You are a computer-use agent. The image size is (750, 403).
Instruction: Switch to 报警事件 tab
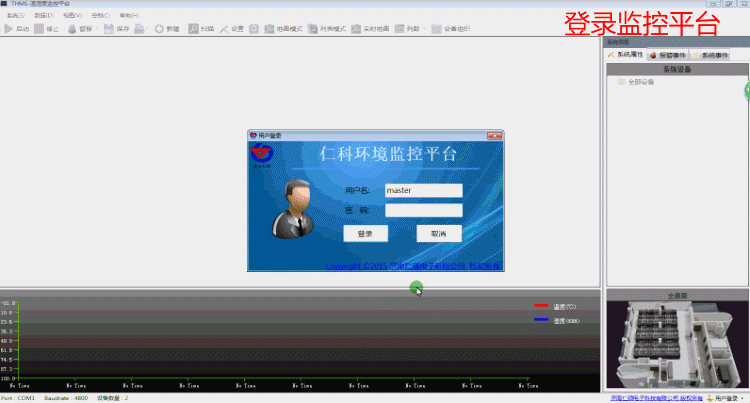coord(668,55)
